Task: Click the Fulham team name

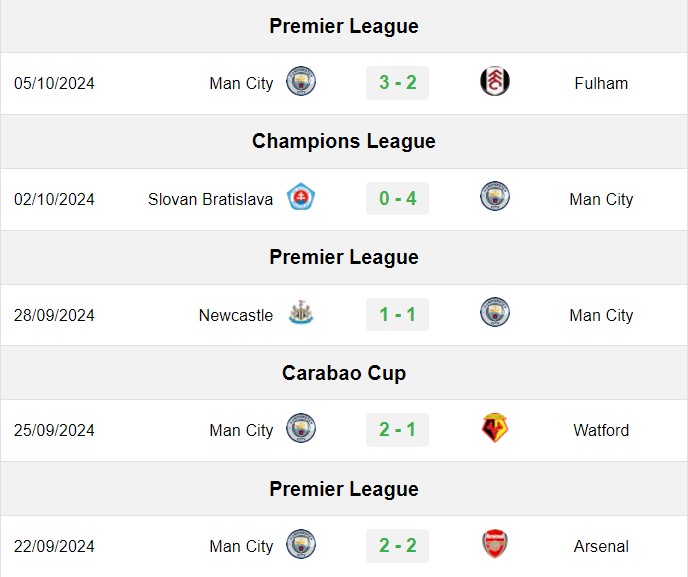Action: (601, 83)
